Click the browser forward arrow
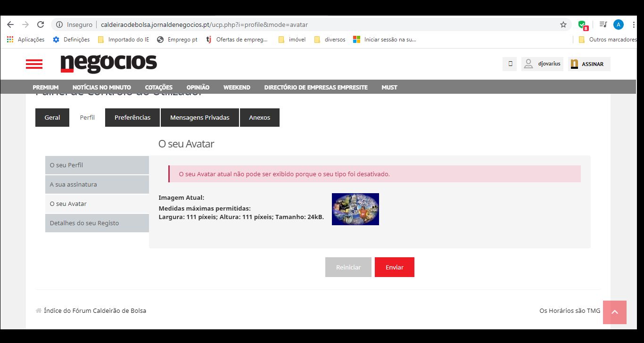This screenshot has height=343, width=644. pos(25,24)
